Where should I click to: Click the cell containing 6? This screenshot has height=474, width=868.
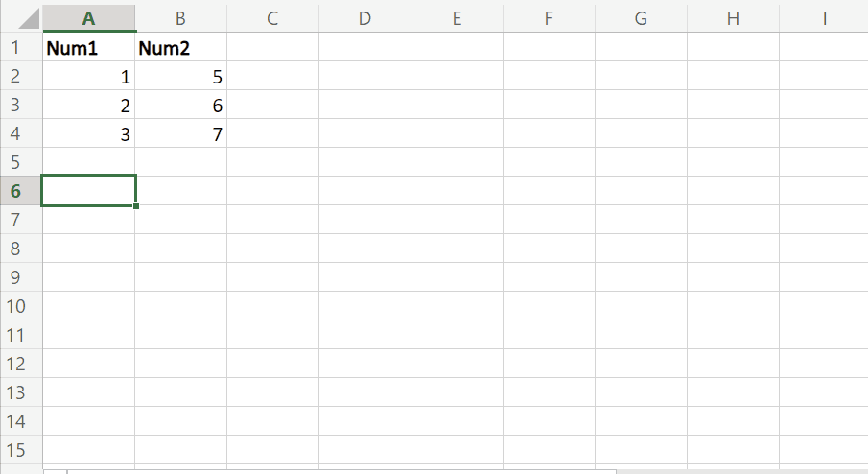tap(181, 106)
